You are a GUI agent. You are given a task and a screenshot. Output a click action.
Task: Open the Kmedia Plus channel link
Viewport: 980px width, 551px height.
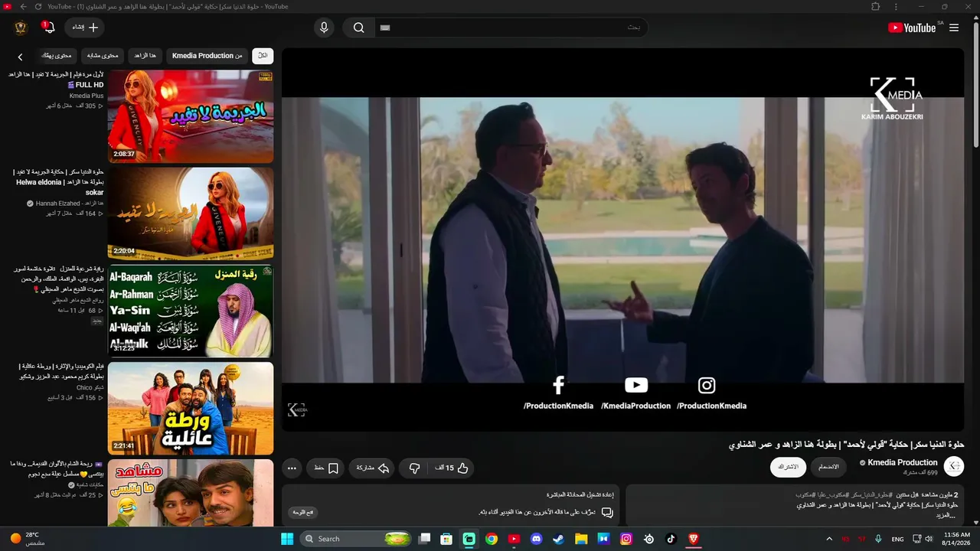click(86, 96)
